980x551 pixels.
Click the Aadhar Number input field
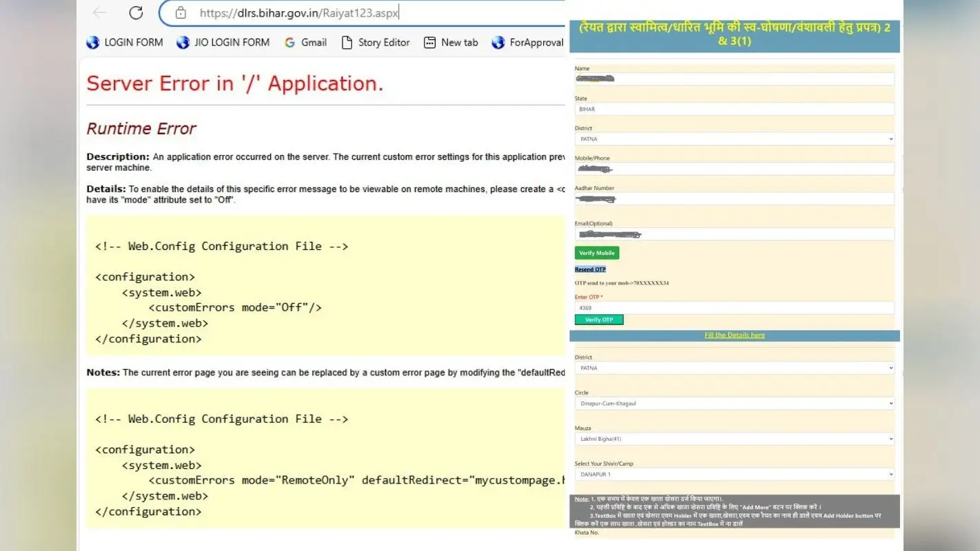tap(735, 198)
